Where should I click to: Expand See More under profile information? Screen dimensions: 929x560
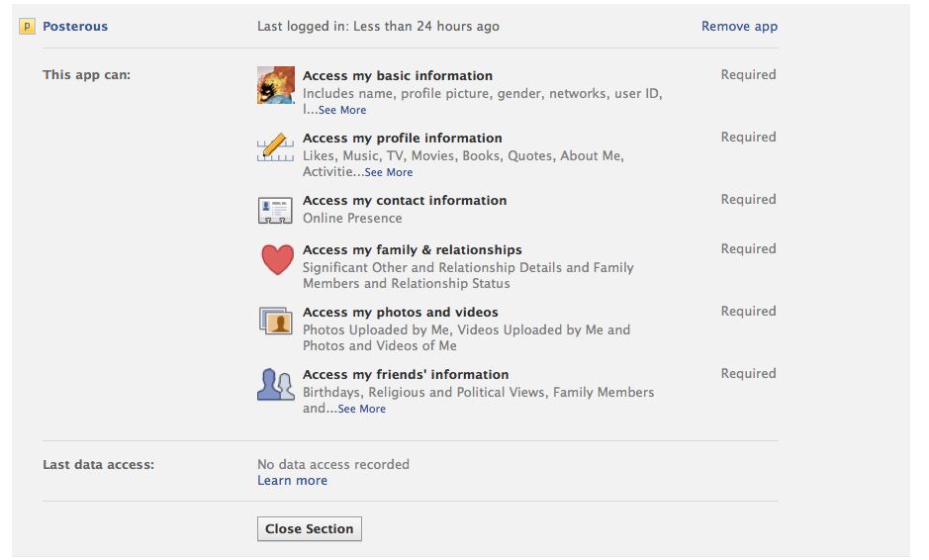388,172
